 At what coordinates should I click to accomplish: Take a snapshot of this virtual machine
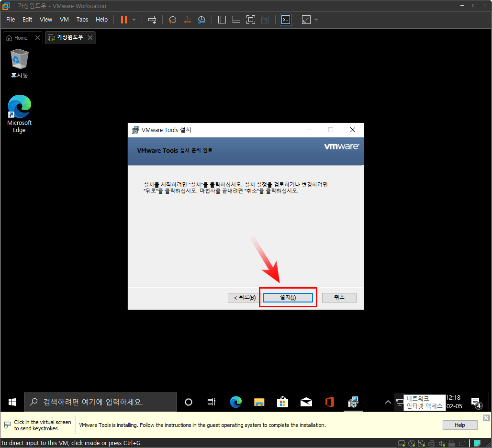click(x=172, y=20)
